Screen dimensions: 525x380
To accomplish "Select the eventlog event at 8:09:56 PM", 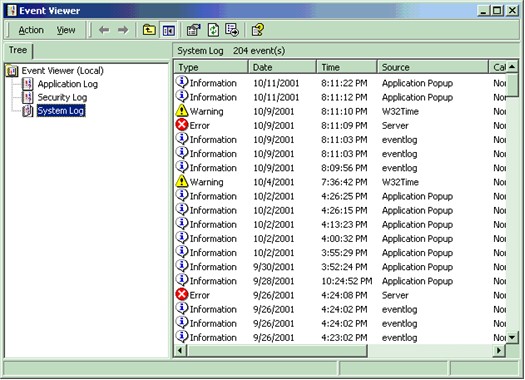I will tap(341, 168).
